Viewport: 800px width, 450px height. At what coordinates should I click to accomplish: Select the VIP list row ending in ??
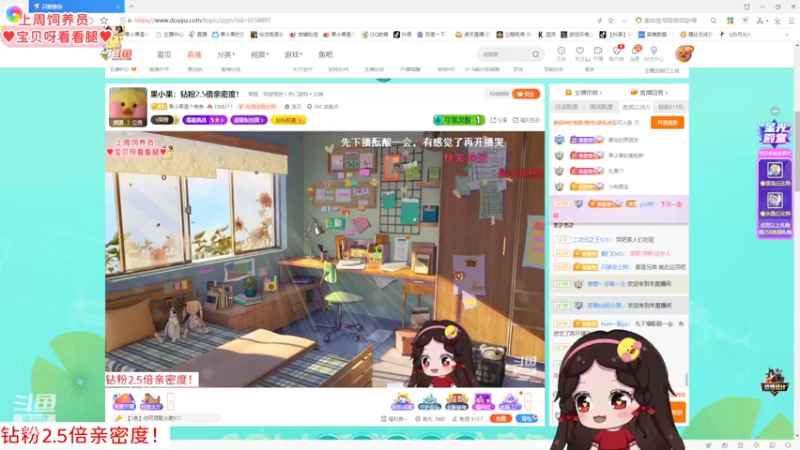618,171
